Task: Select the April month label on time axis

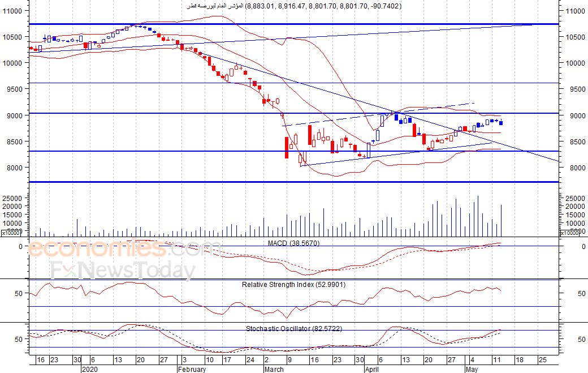Action: [x=371, y=369]
